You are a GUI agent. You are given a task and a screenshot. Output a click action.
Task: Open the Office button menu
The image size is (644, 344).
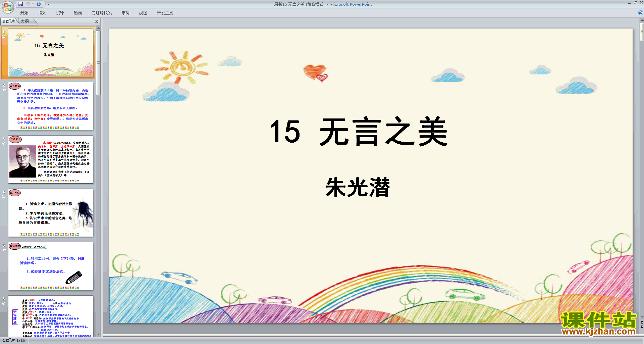[x=7, y=6]
